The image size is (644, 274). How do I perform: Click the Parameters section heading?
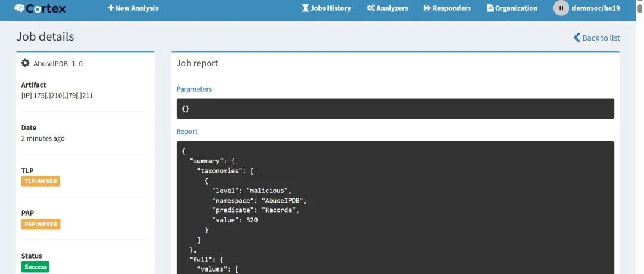194,89
